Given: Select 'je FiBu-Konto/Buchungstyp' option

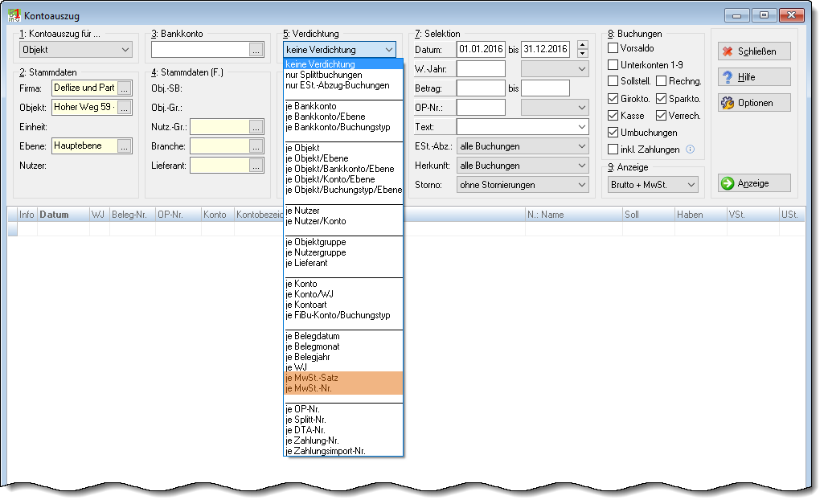Looking at the screenshot, I should point(343,315).
